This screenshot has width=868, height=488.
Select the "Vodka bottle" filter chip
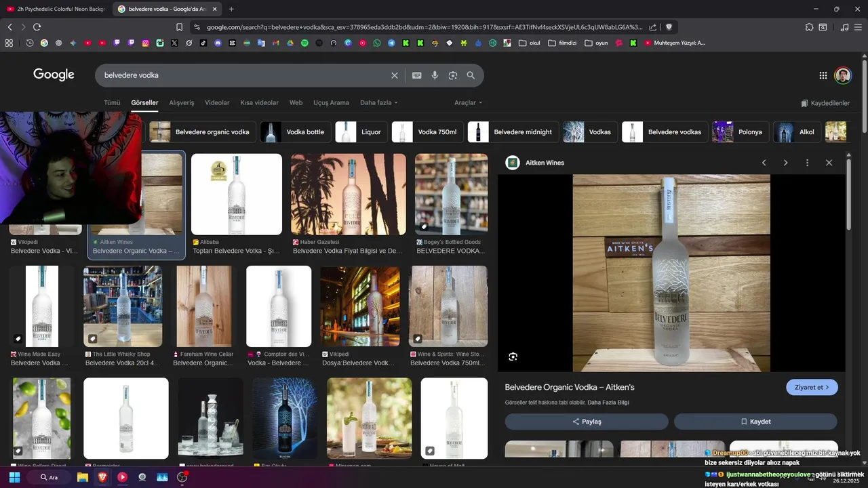(295, 132)
